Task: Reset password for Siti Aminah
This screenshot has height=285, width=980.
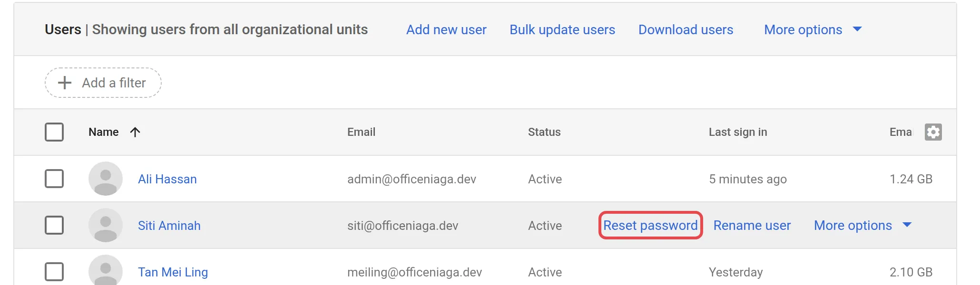Action: pos(650,225)
